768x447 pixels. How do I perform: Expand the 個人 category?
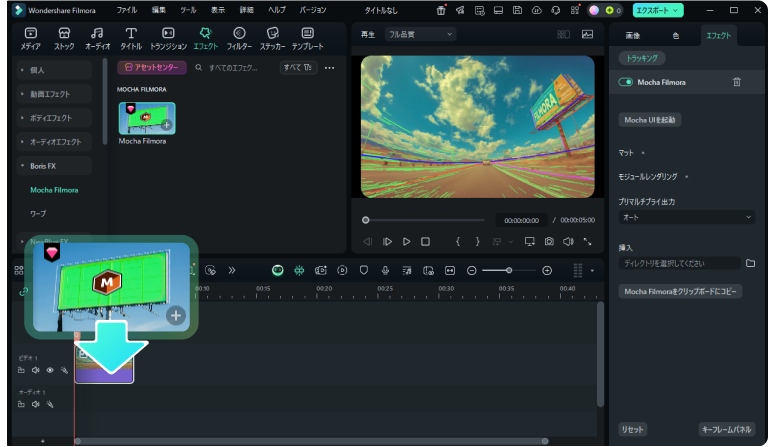point(22,70)
